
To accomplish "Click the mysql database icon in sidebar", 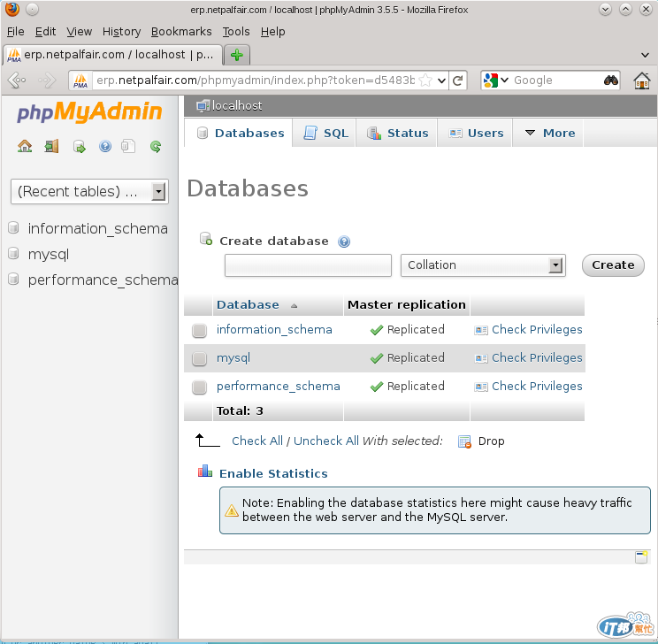I will (x=13, y=254).
